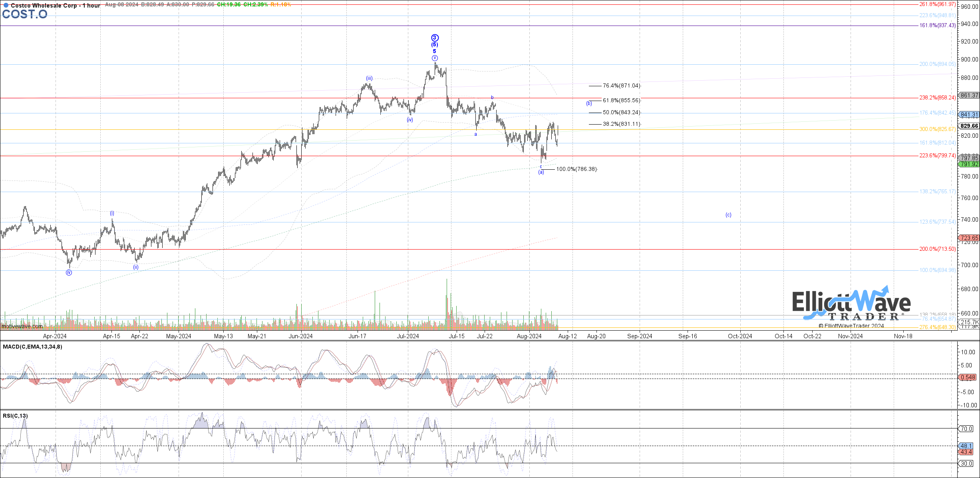Click the 200.0%(713.50) Fibonacci level label
The image size is (980, 478).
[937, 249]
